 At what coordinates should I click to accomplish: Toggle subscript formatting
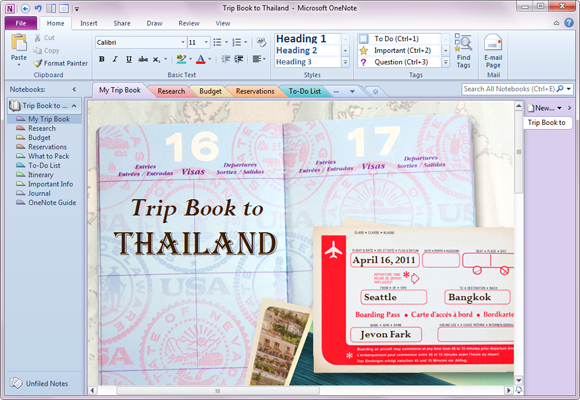[x=156, y=59]
